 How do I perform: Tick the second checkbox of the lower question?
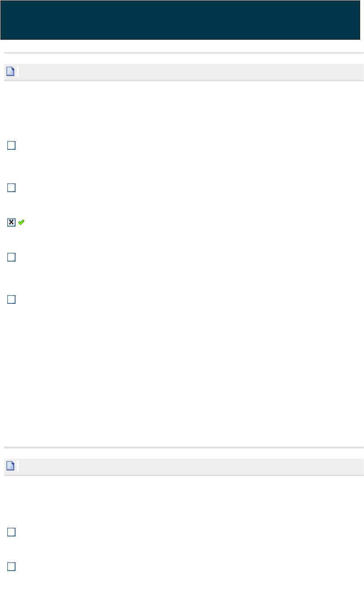pyautogui.click(x=11, y=567)
